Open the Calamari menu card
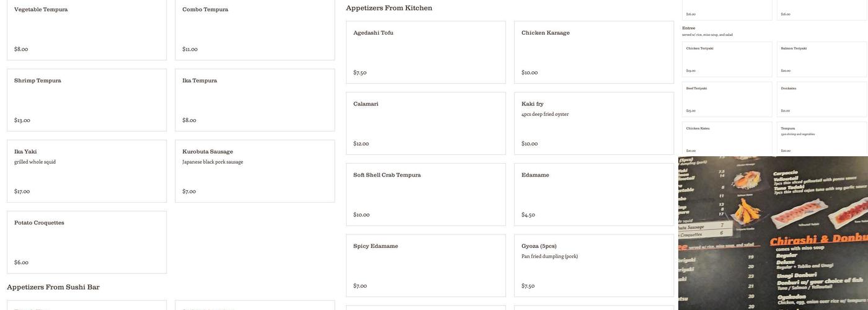This screenshot has height=310, width=868. click(x=426, y=123)
